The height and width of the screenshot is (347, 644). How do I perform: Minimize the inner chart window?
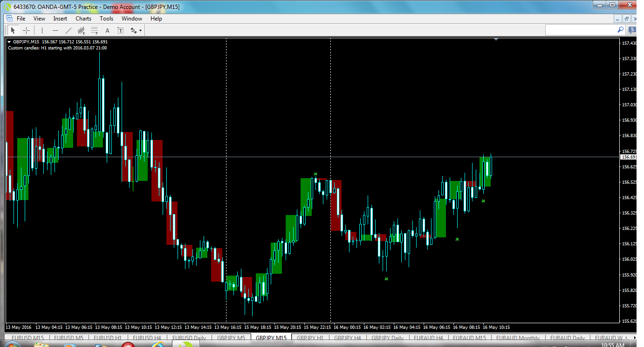pyautogui.click(x=618, y=19)
